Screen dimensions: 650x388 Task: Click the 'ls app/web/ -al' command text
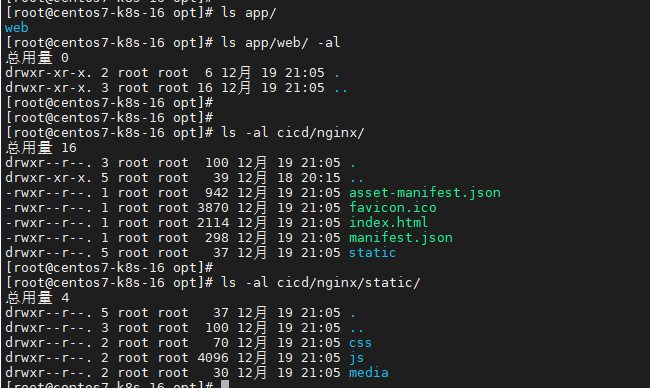(x=280, y=43)
